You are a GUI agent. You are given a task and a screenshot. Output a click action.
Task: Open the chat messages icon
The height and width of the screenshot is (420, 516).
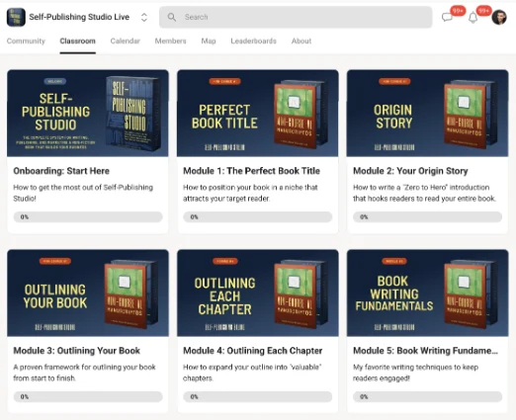[x=447, y=17]
